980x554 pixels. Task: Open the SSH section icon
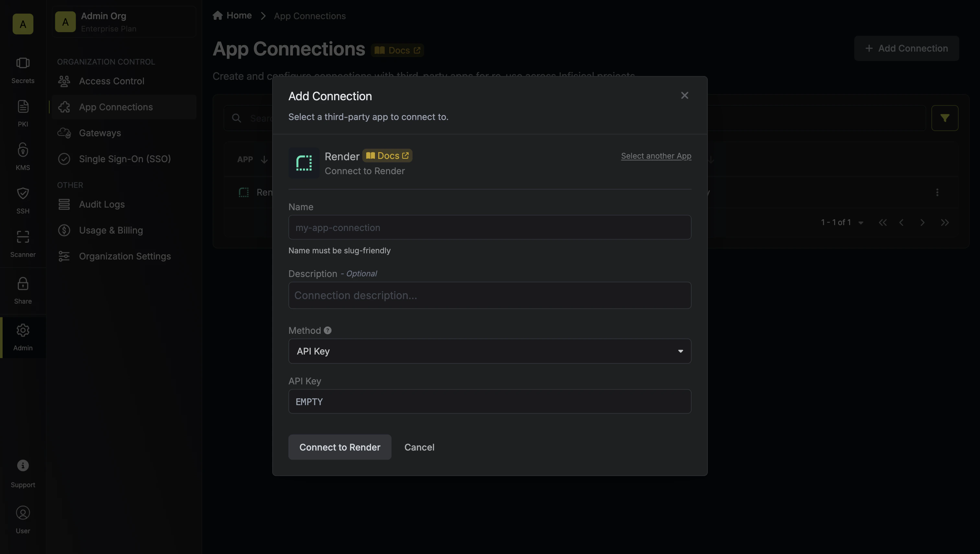(23, 193)
